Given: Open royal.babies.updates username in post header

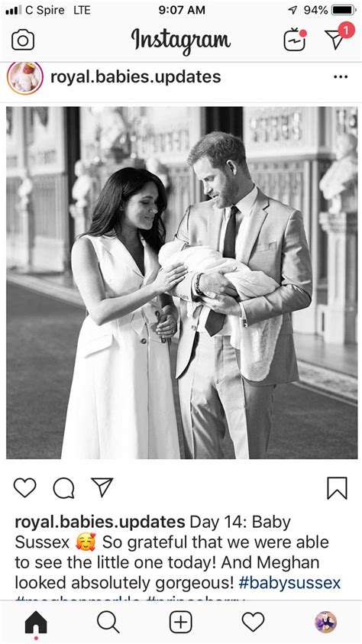Looking at the screenshot, I should coord(136,77).
